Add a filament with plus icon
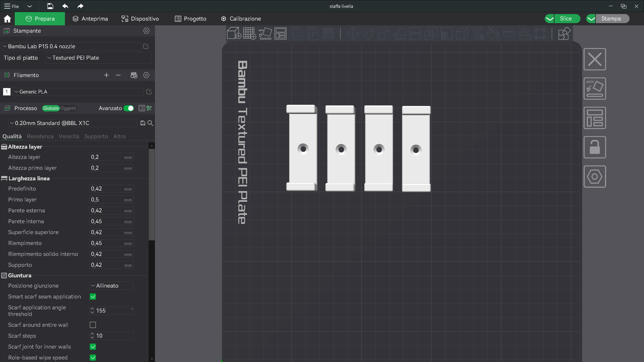 coord(106,75)
